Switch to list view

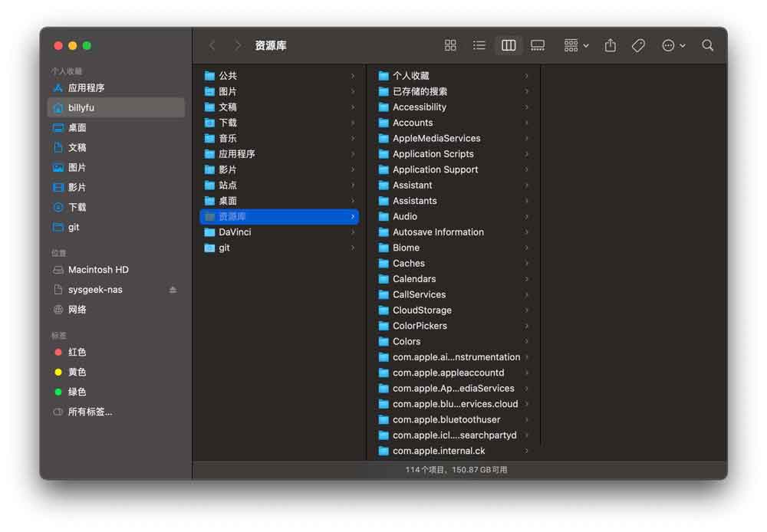(x=479, y=46)
